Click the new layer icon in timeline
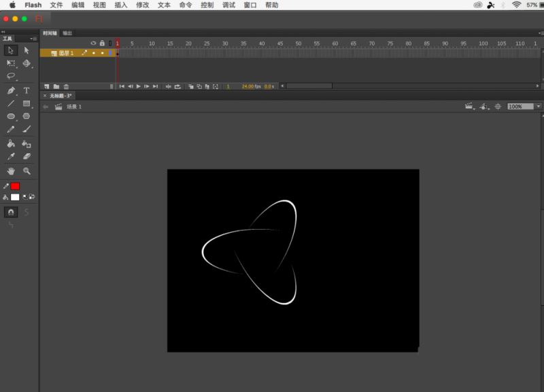This screenshot has width=544, height=392. pyautogui.click(x=47, y=86)
